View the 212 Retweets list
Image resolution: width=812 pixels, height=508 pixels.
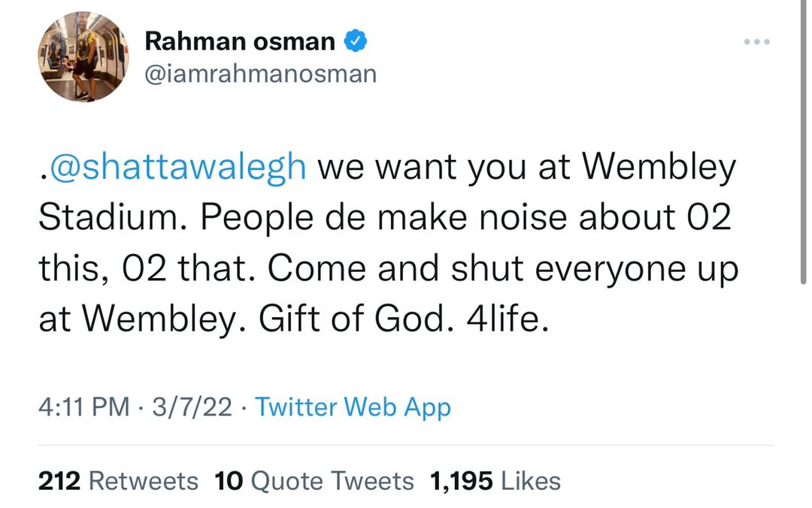pyautogui.click(x=118, y=481)
